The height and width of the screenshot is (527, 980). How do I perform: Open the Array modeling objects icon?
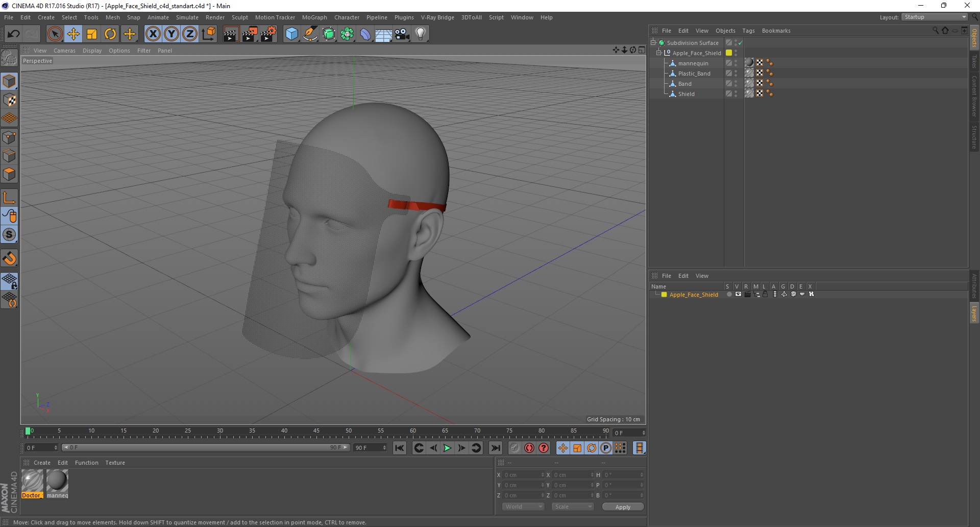[x=347, y=34]
